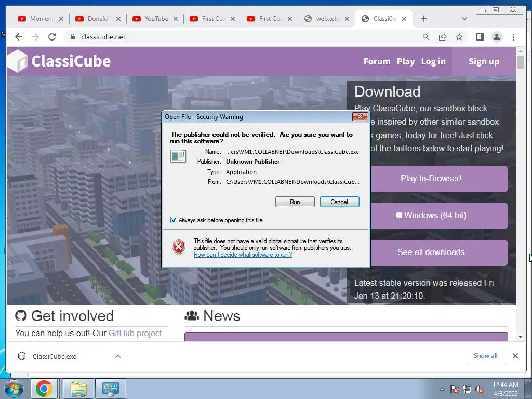Viewport: 532px width, 399px height.
Task: Open a new tab with plus icon
Action: 424,19
